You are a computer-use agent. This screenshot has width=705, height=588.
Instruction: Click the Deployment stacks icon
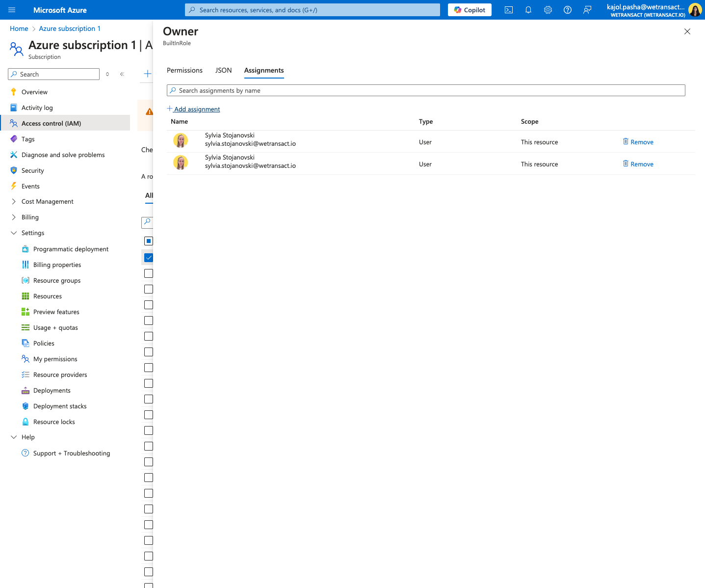pos(26,406)
